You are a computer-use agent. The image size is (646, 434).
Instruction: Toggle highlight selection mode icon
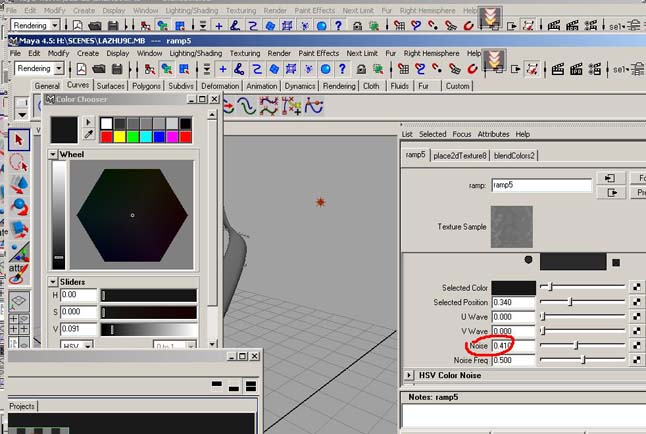point(378,69)
